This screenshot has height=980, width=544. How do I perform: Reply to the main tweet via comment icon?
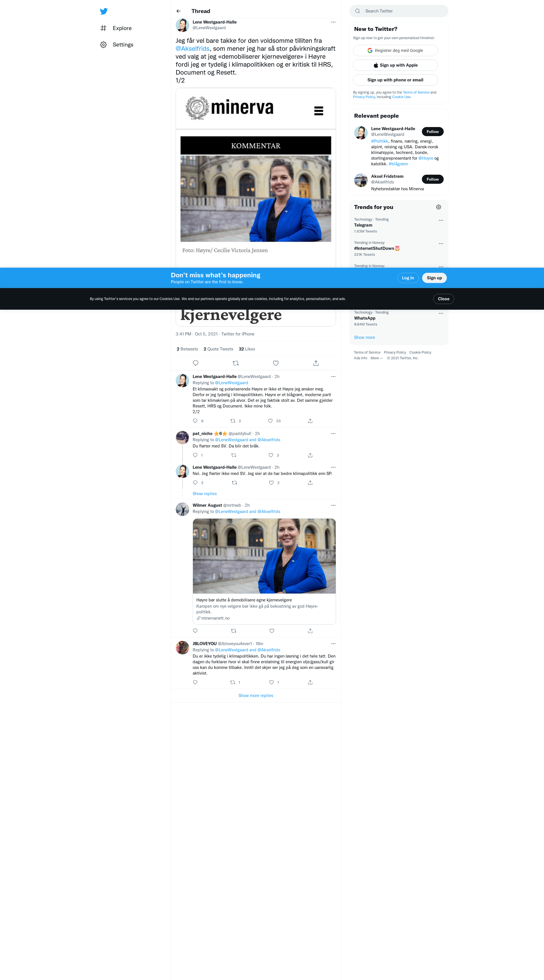tap(195, 363)
